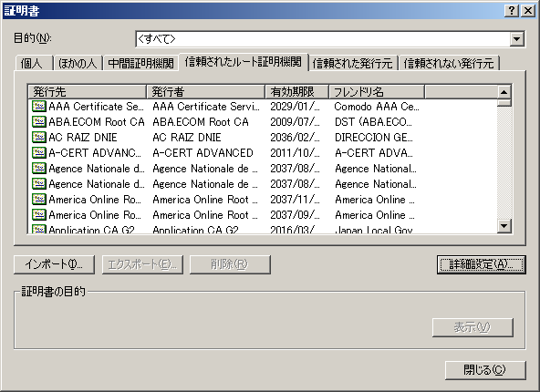Viewport: 540px width, 392px height.
Task: Click the expiry date '2029/01/...' cell
Action: [295, 107]
